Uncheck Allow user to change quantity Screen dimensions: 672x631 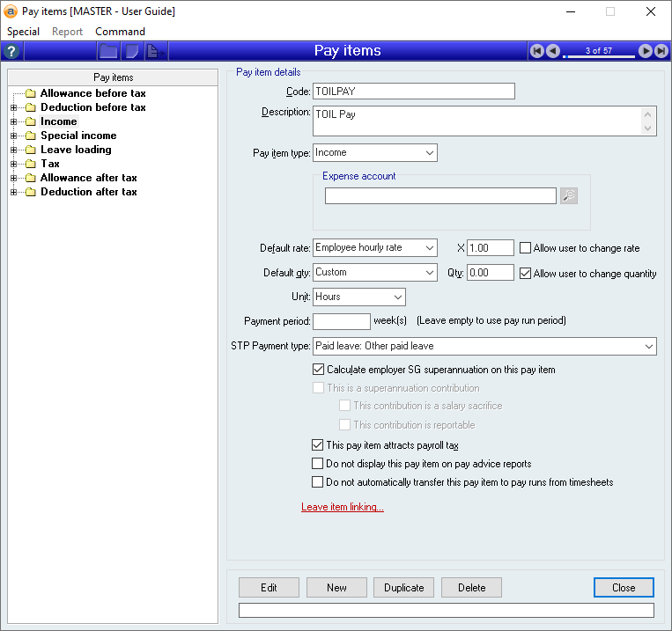tap(526, 274)
